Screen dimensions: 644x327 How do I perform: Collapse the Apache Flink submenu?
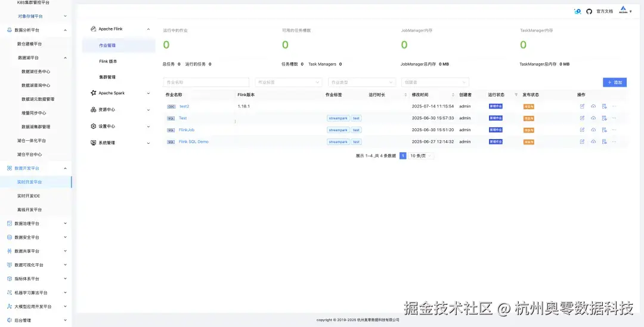tap(148, 29)
